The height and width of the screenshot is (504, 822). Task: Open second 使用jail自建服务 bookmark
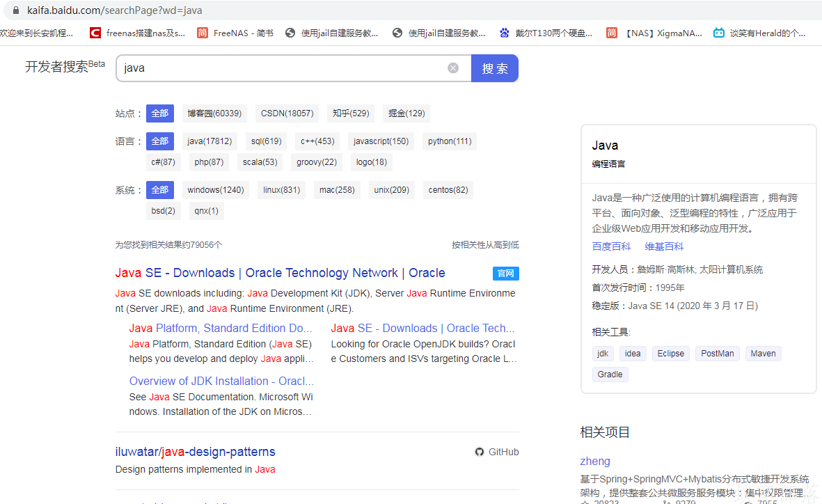pyautogui.click(x=438, y=33)
